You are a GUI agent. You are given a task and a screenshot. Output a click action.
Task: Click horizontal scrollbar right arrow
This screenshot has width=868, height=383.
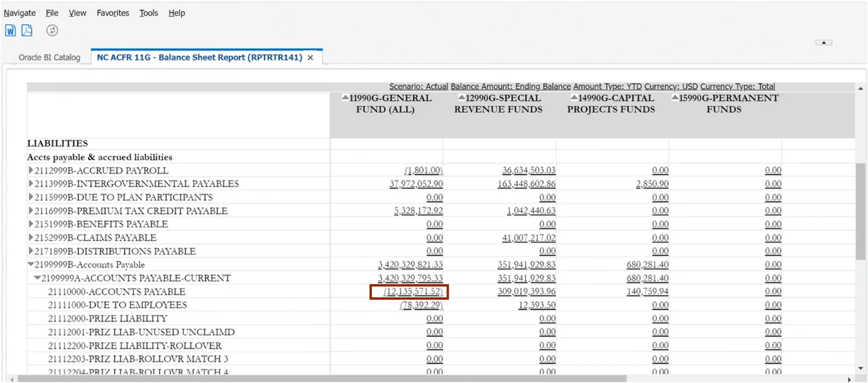coord(849,379)
